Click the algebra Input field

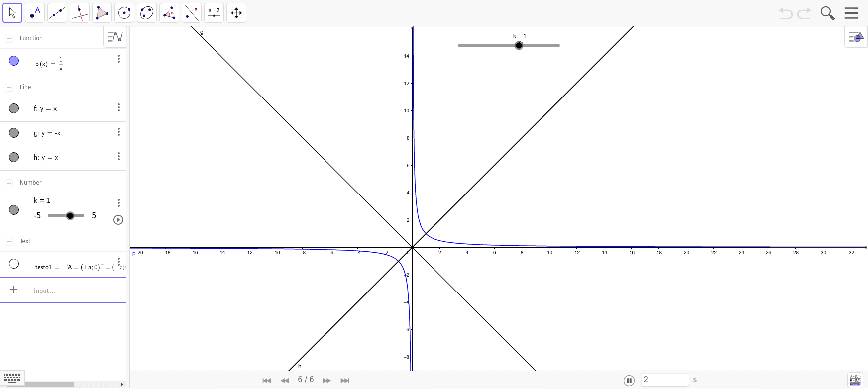(x=77, y=291)
